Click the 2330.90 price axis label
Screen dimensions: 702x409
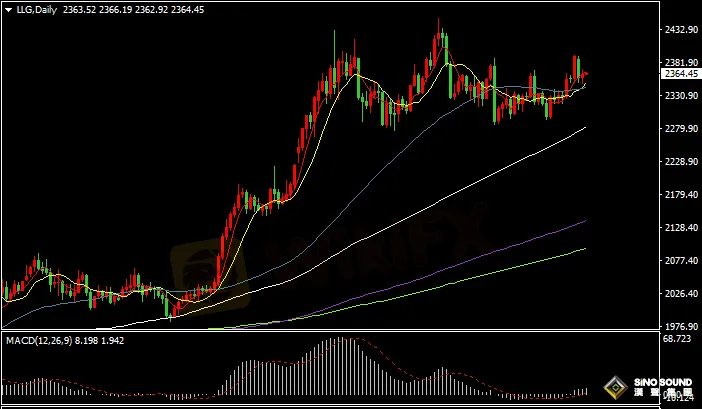[x=680, y=96]
